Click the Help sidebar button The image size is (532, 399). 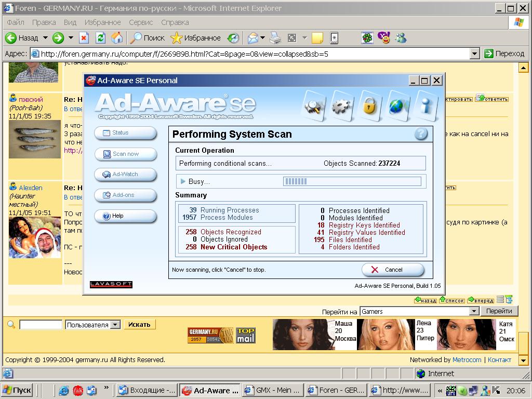click(126, 216)
